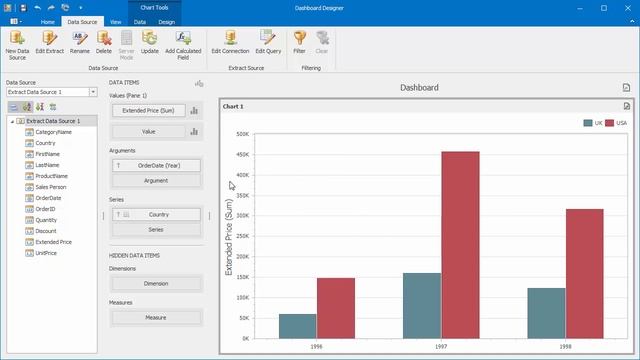Collapse the Extract Data Source 1 tree node

tap(12, 121)
